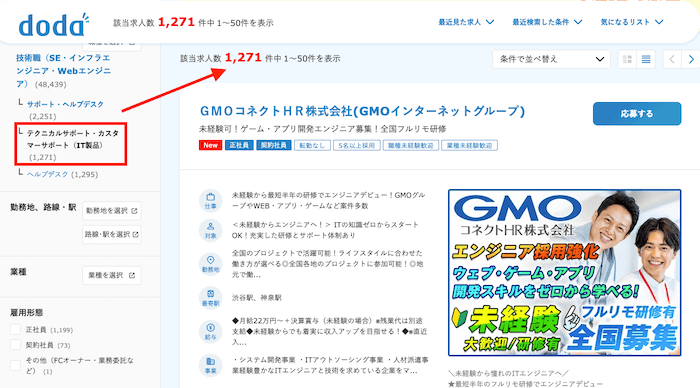
Task: Open GMOコネクトHR株式会社 job title link
Action: [362, 111]
